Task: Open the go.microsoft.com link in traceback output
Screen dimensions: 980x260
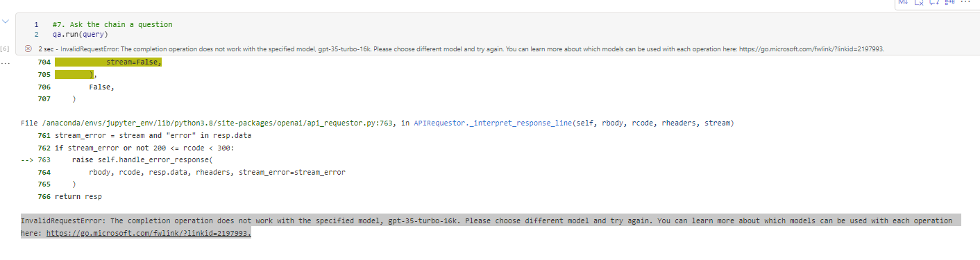Action: click(x=149, y=233)
